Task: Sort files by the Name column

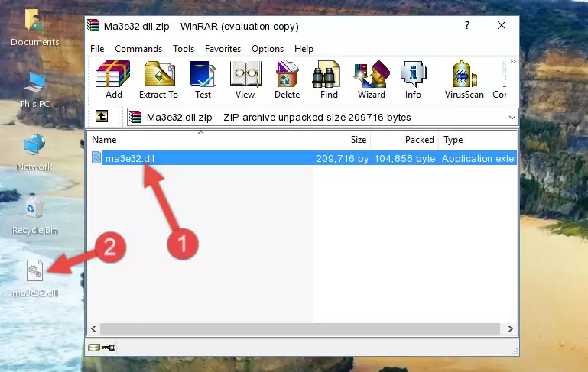Action: (x=200, y=140)
